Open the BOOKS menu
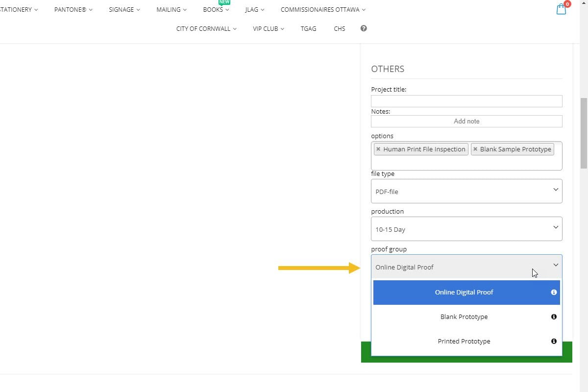The height and width of the screenshot is (392, 588). (216, 9)
